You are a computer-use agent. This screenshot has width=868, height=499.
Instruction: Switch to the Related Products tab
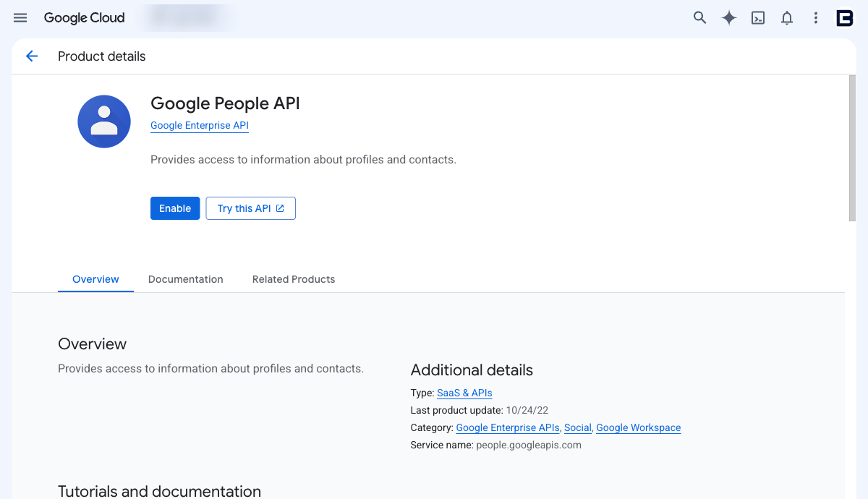(294, 279)
